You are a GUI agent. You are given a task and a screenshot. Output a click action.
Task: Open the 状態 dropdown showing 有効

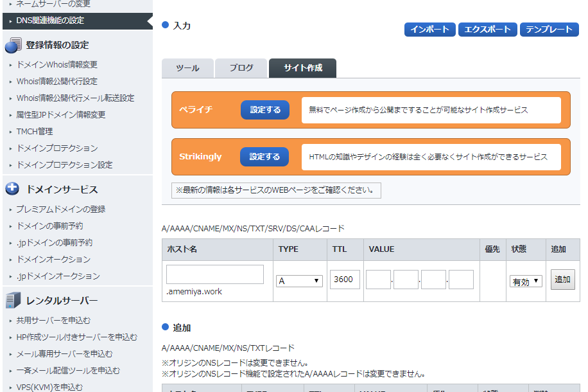[x=525, y=280]
